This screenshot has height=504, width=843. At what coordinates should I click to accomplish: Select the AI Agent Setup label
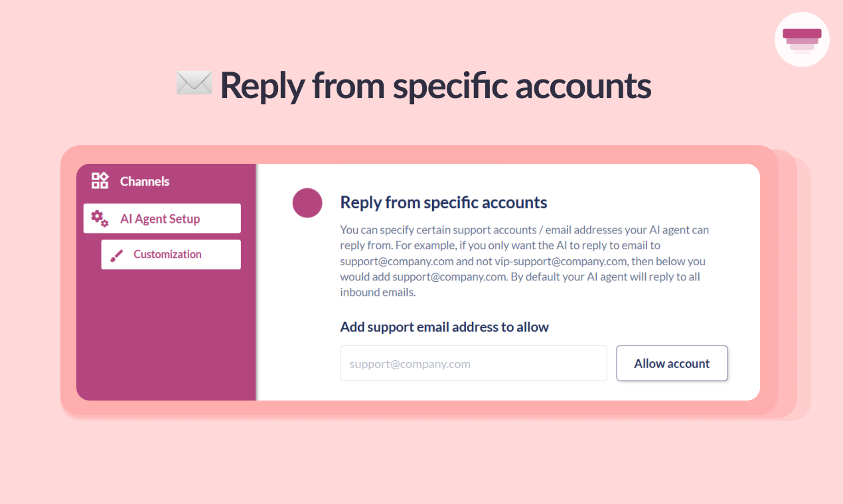click(x=160, y=219)
